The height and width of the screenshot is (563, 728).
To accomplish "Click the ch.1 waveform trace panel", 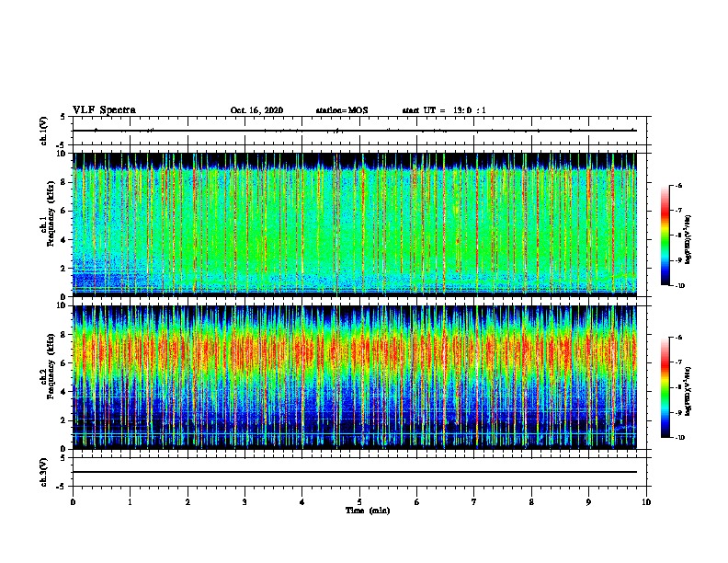I will point(359,131).
